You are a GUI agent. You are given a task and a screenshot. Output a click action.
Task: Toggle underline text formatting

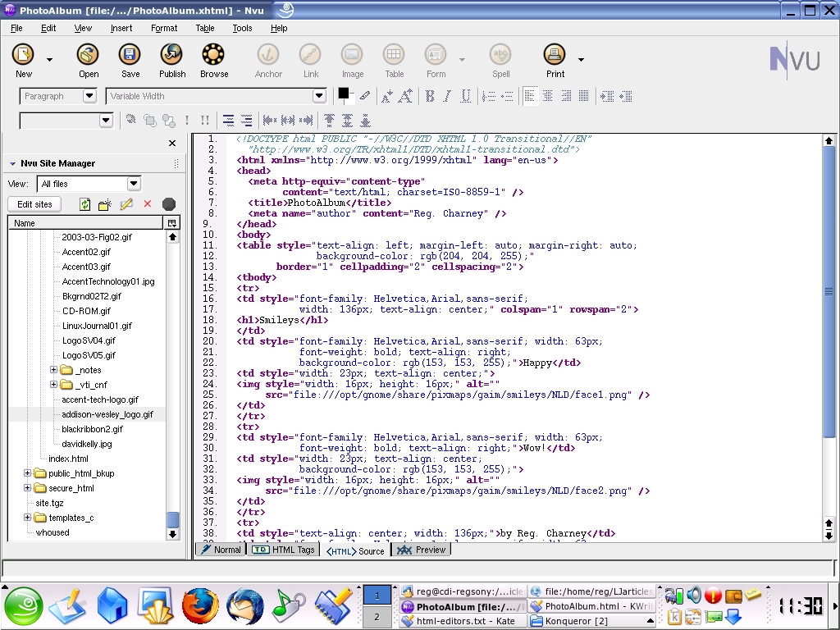coord(465,97)
